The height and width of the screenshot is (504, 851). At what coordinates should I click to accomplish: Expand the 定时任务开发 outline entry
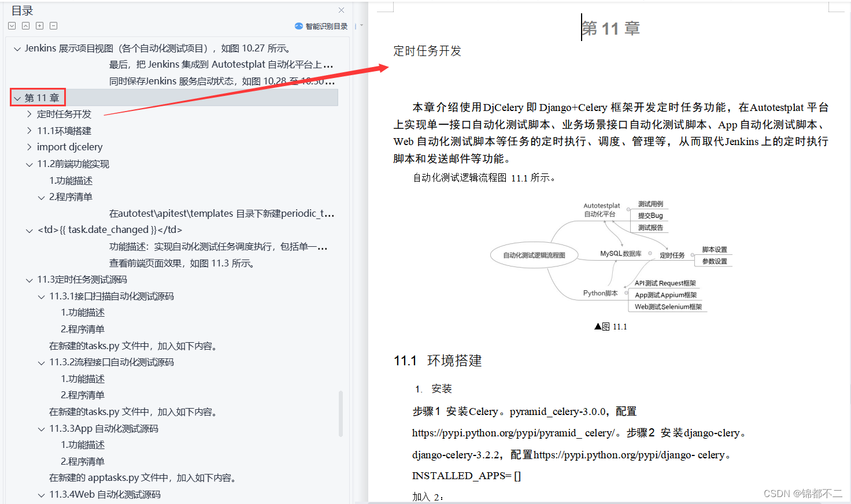click(x=29, y=114)
